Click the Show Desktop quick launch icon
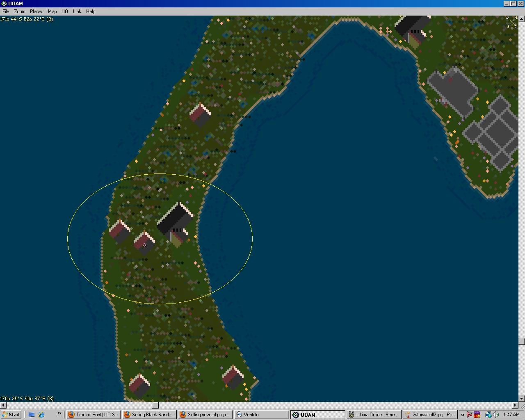 click(32, 415)
